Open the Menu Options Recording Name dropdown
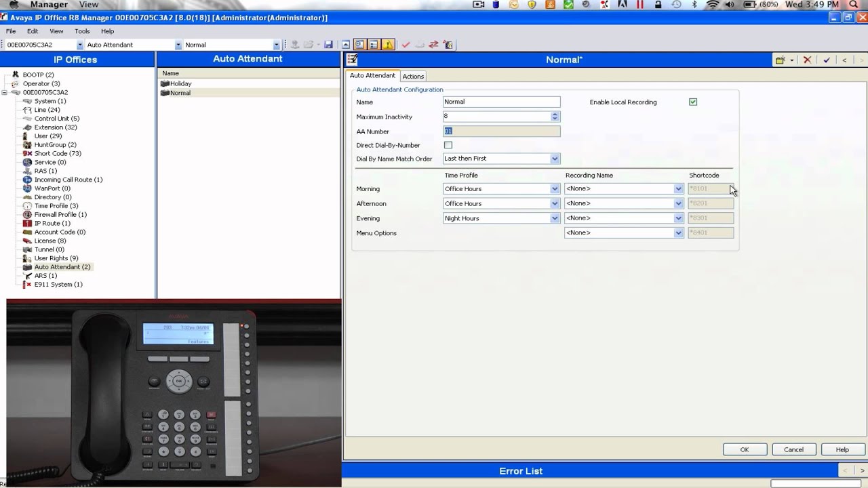868x488 pixels. (678, 232)
